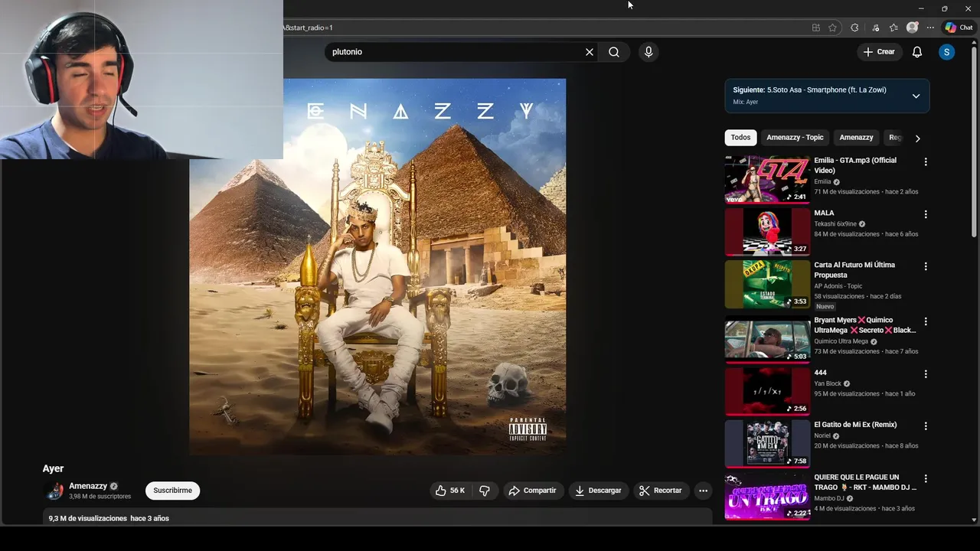Play the 444 video thumbnail
This screenshot has width=980, height=551.
point(767,391)
